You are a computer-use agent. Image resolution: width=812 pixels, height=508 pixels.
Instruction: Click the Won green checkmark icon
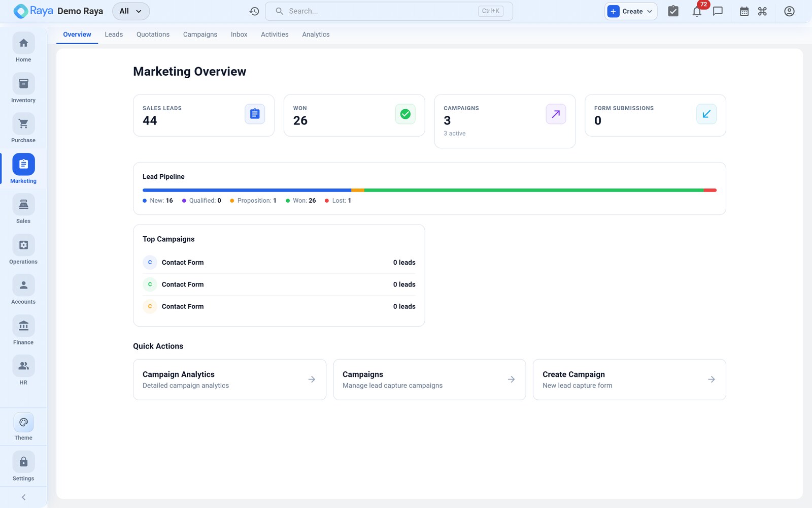click(405, 114)
